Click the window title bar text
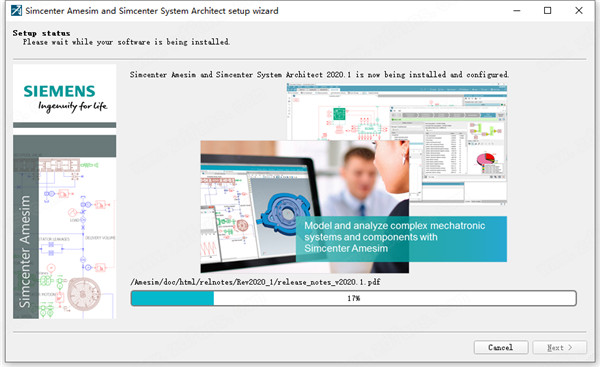 [152, 11]
